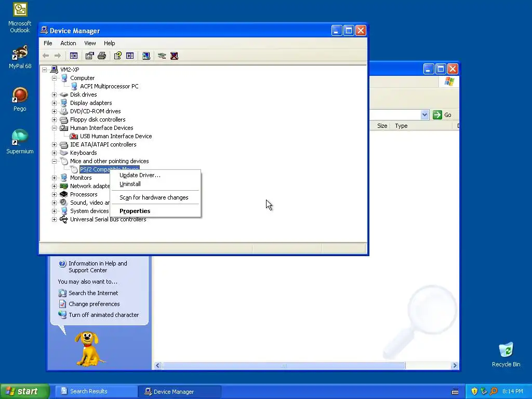Image resolution: width=532 pixels, height=399 pixels.
Task: Choose Update Driver from context menu
Action: 155,175
